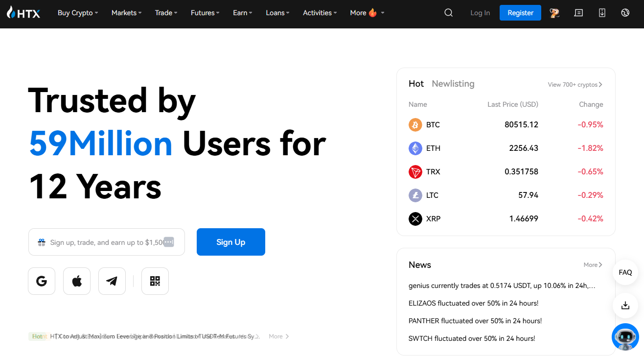Open the genius currently trades news item
The width and height of the screenshot is (644, 358).
502,286
